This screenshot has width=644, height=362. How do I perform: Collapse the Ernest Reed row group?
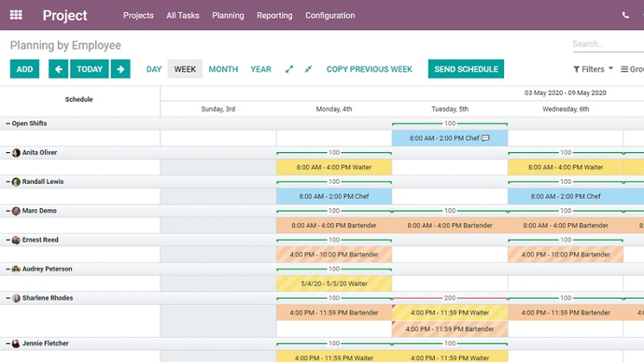pyautogui.click(x=7, y=240)
